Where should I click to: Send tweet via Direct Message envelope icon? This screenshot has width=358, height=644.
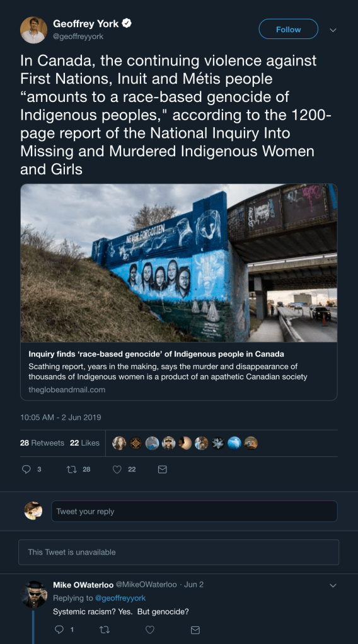[163, 469]
